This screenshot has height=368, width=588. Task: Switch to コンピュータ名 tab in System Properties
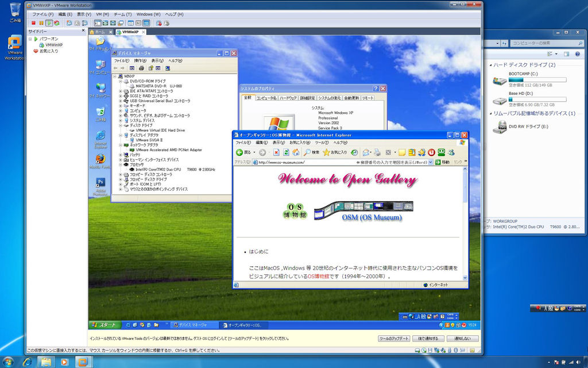pyautogui.click(x=266, y=98)
